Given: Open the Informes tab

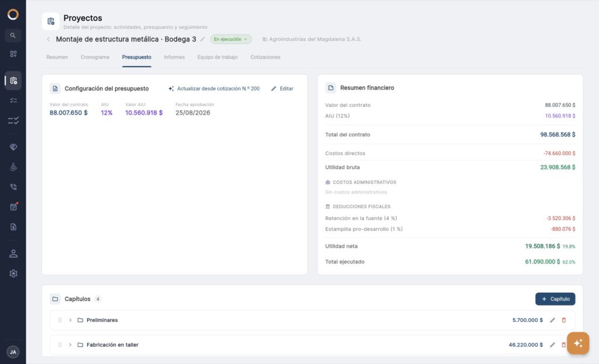Looking at the screenshot, I should (174, 57).
